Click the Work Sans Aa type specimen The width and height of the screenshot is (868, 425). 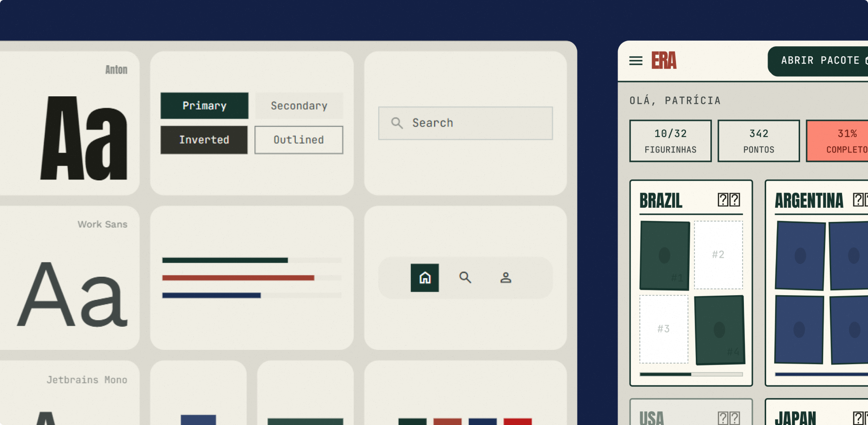click(73, 295)
